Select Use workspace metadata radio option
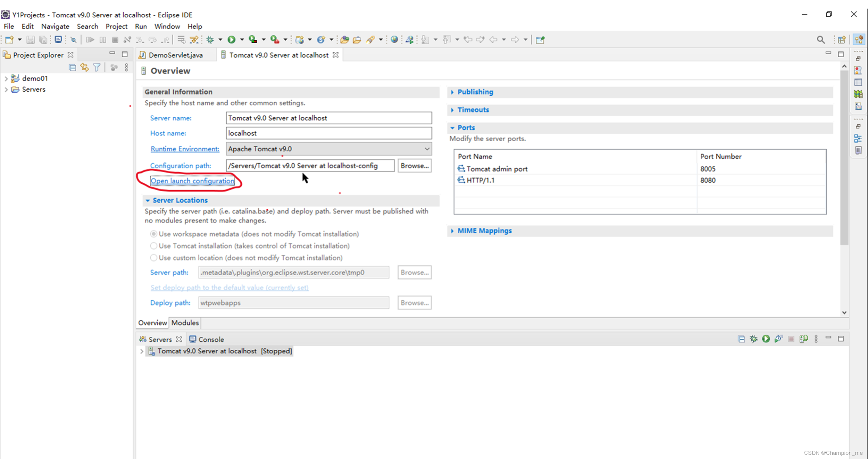This screenshot has width=868, height=459. pos(153,234)
